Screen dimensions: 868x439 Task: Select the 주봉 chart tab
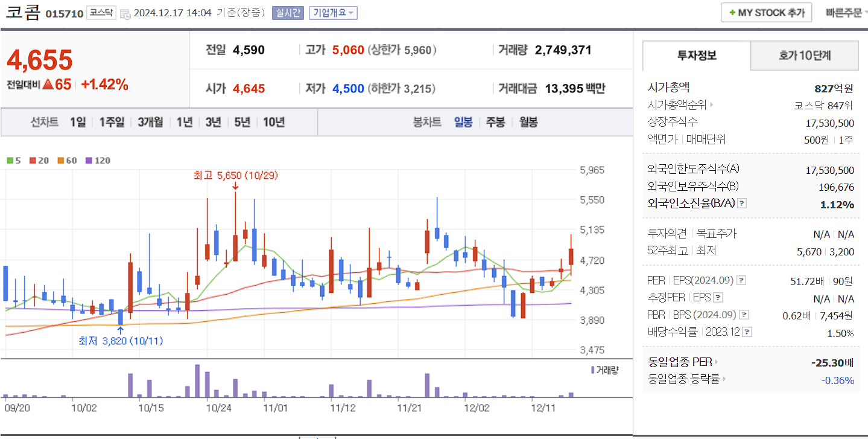(495, 123)
